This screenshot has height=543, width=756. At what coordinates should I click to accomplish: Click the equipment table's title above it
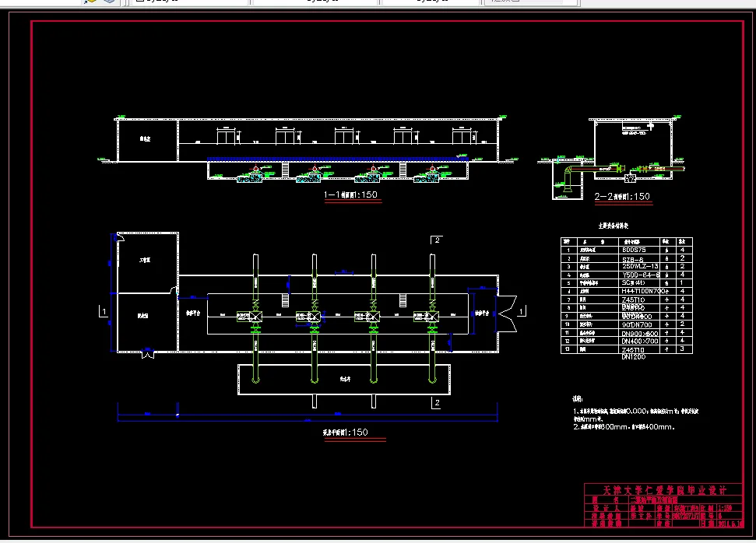pos(614,226)
